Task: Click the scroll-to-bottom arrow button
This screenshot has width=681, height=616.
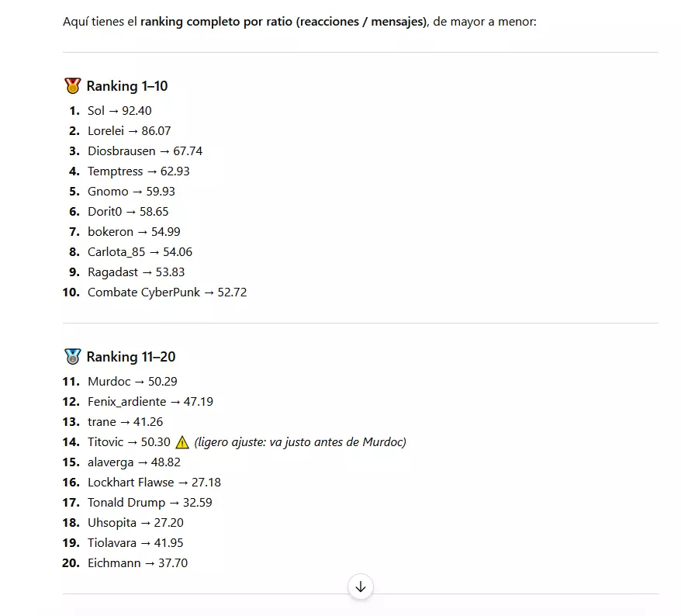Action: 360,587
